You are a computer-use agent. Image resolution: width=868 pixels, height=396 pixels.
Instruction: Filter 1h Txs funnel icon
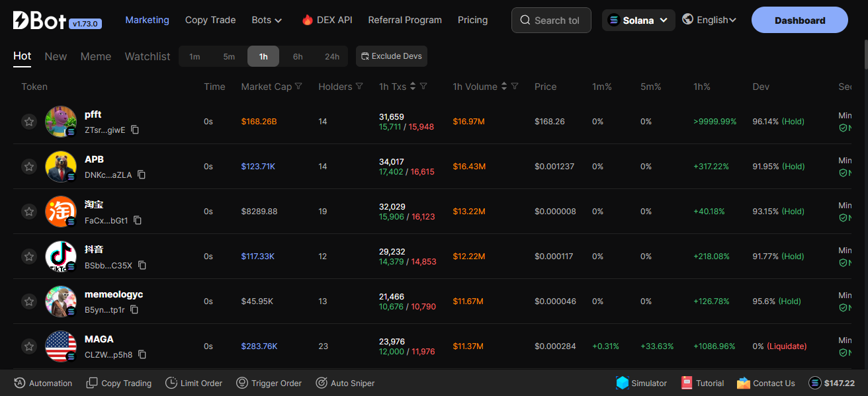click(423, 87)
